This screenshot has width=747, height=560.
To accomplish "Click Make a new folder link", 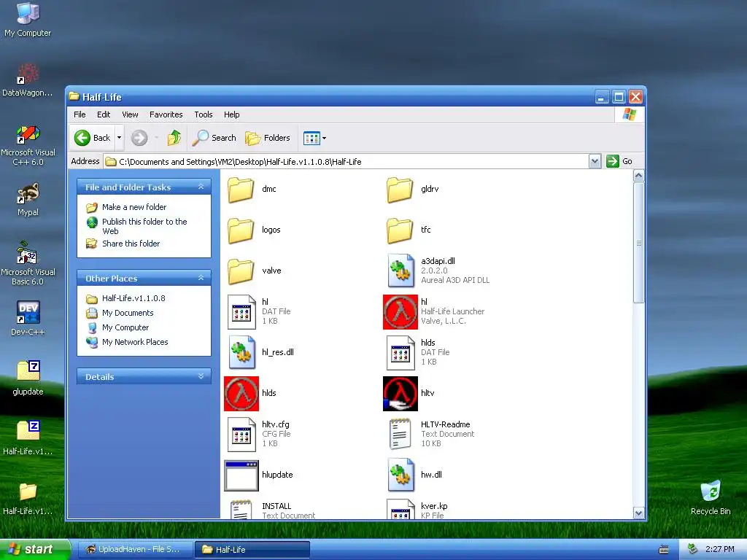I will [x=134, y=207].
